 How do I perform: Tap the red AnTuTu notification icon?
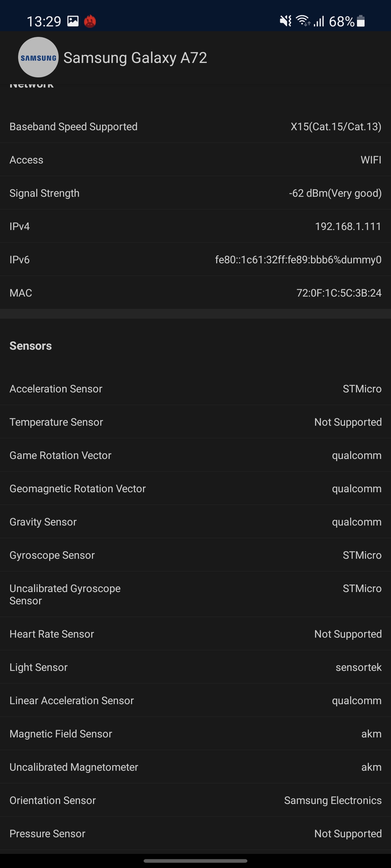pyautogui.click(x=90, y=21)
